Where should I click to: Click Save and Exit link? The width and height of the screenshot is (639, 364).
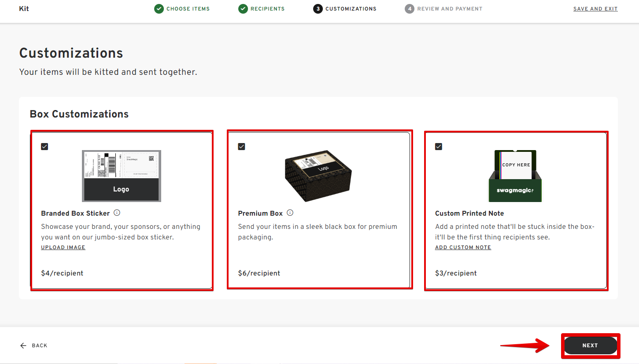pos(595,9)
